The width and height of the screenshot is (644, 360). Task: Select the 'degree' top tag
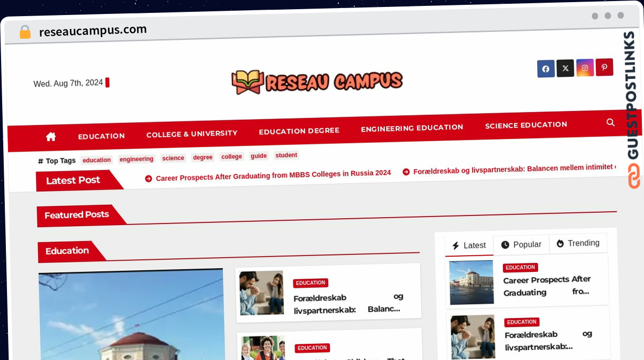coord(203,157)
